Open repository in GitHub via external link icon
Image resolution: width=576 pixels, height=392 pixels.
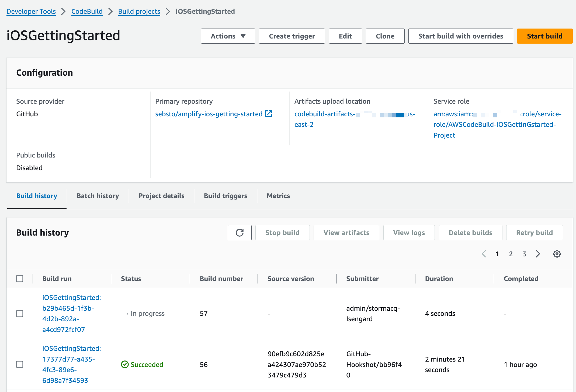coord(268,114)
